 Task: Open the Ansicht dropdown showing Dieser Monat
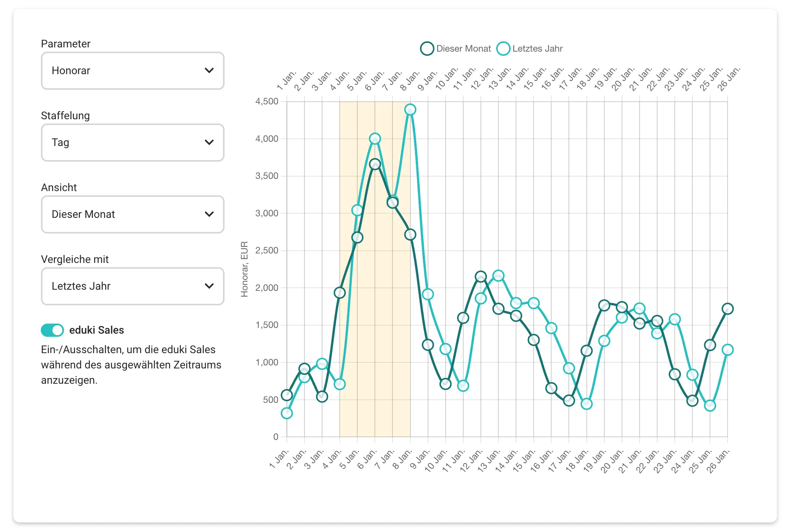click(132, 214)
